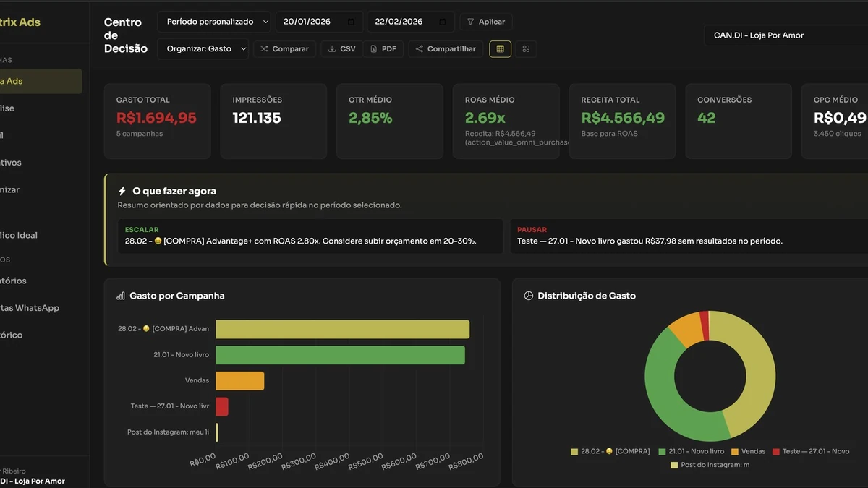Viewport: 868px width, 488px height.
Task: Click the Receita Total R$4.566,49 card
Action: (x=623, y=121)
